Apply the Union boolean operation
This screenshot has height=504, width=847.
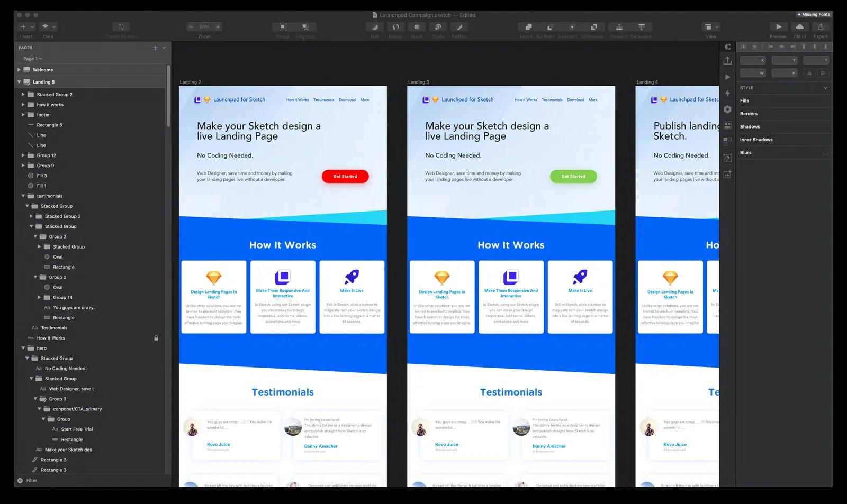tap(528, 26)
